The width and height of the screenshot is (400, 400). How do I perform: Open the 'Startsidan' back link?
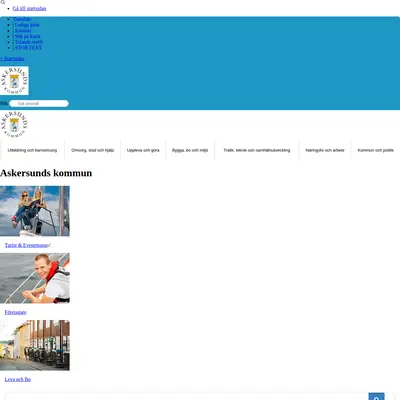[12, 58]
